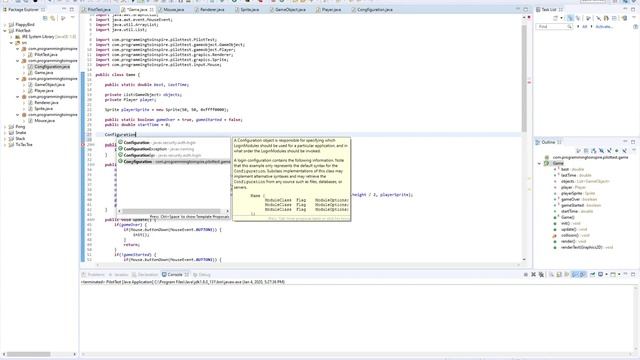Select playerSprite field in Outline
This screenshot has width=640, height=360.
[578, 193]
